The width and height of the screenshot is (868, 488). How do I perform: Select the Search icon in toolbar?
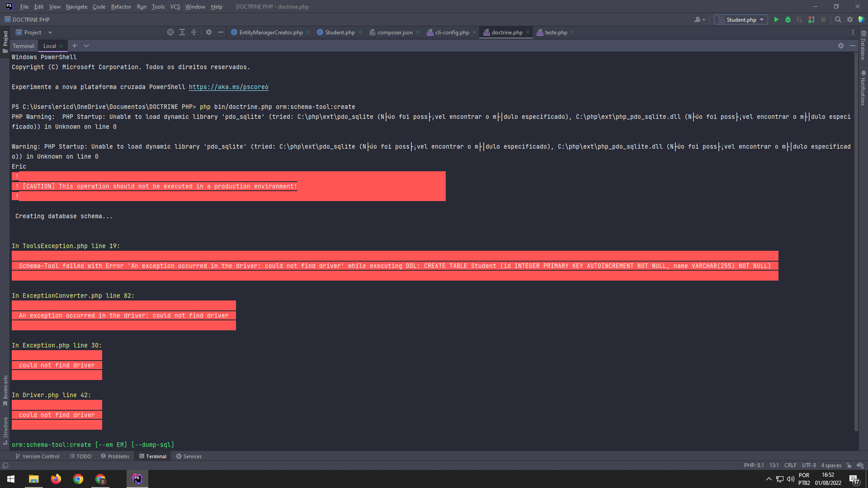pyautogui.click(x=838, y=20)
